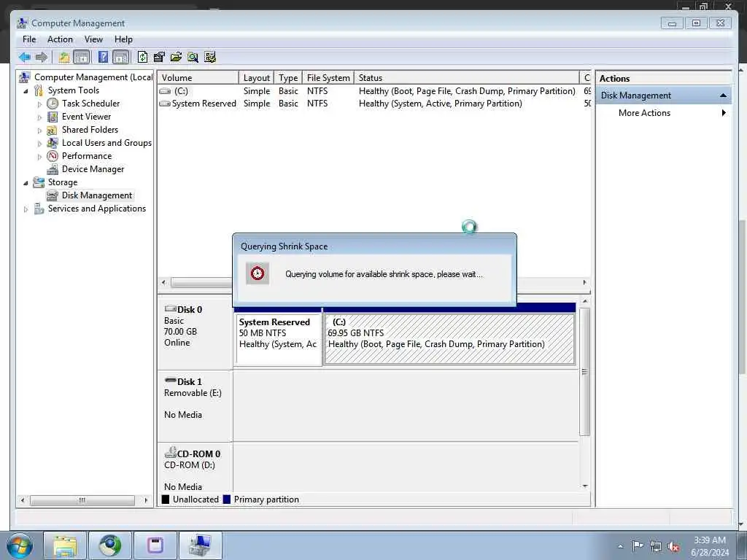Expand the Event Viewer node arrow
This screenshot has width=747, height=560.
coord(39,117)
